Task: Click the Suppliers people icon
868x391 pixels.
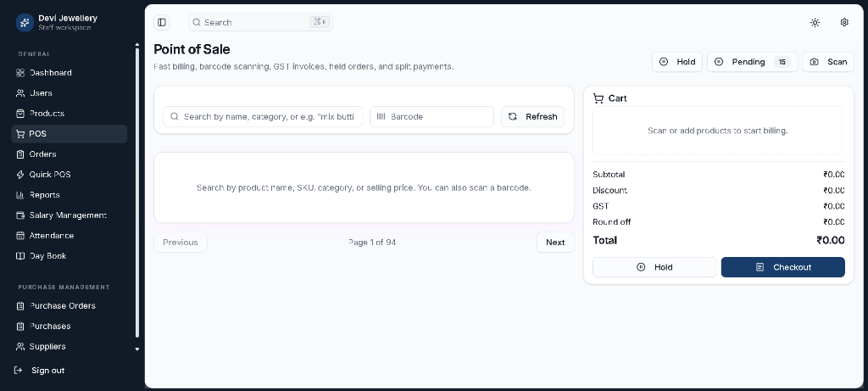Action: click(20, 347)
